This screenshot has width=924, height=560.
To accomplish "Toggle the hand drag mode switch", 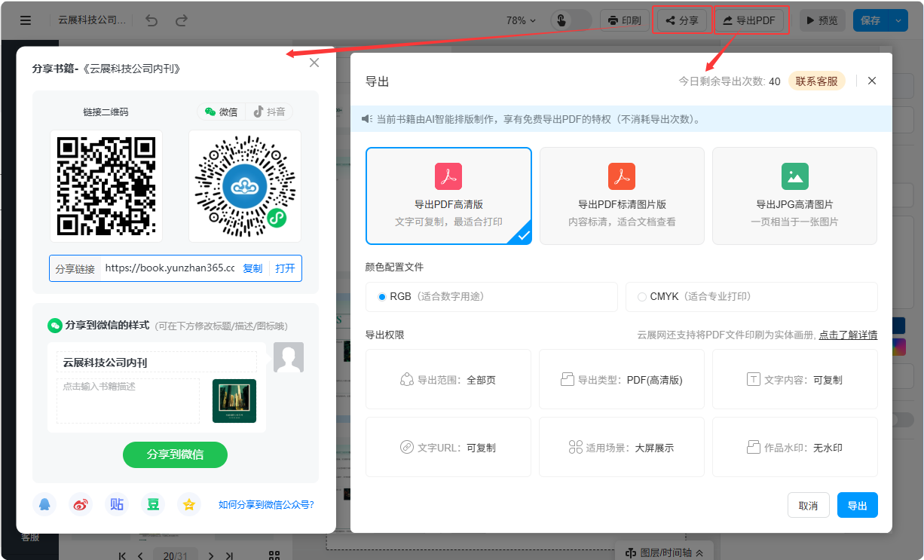I will pos(570,20).
